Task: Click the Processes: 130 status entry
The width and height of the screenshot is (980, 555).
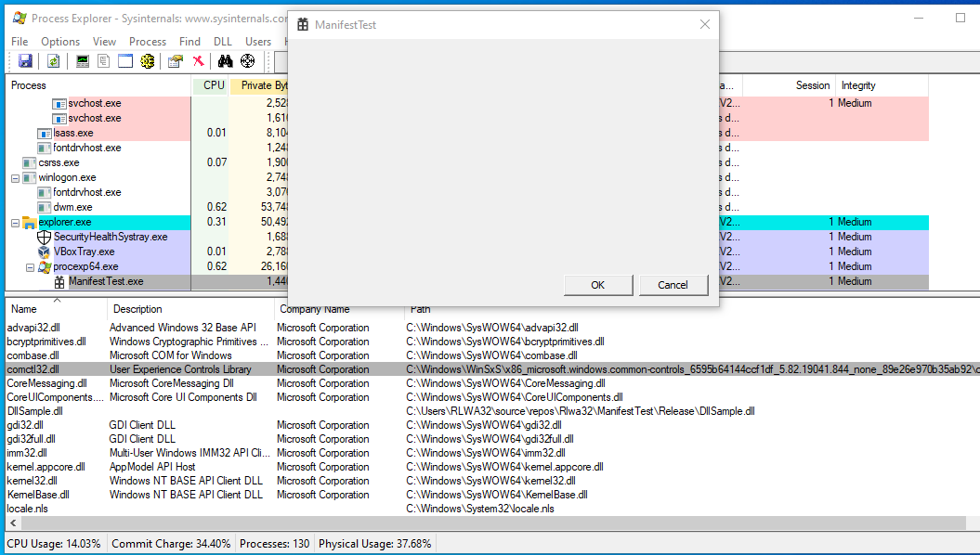Action: (x=274, y=544)
